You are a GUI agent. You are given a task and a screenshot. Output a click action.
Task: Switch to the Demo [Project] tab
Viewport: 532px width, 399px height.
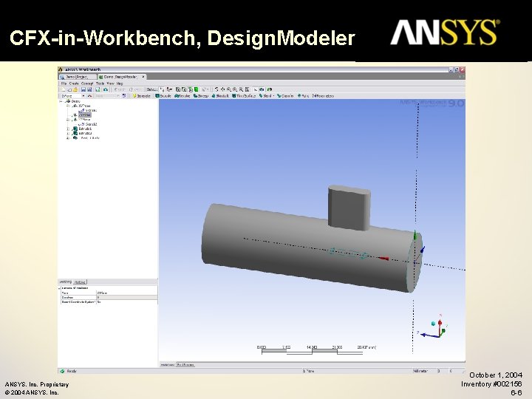pos(78,77)
